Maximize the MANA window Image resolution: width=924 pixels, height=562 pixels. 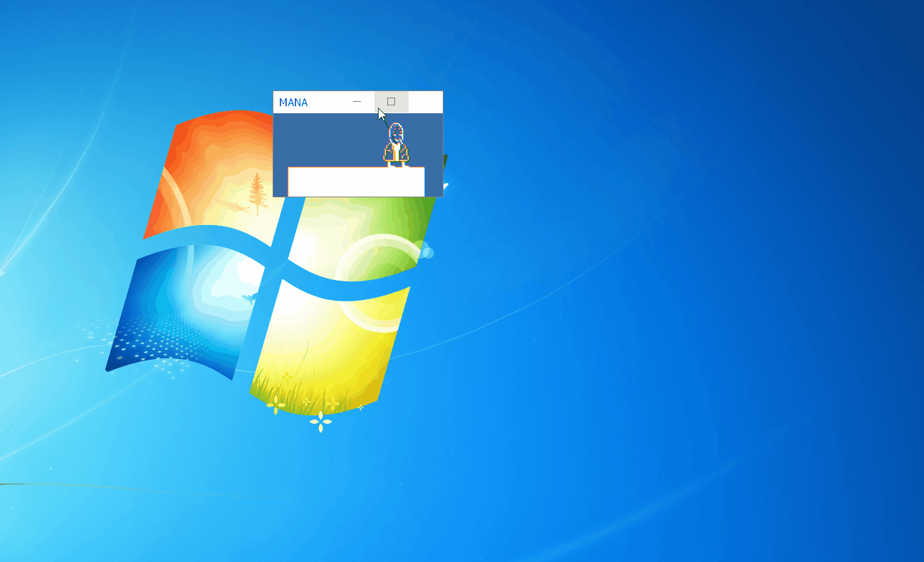pyautogui.click(x=391, y=102)
